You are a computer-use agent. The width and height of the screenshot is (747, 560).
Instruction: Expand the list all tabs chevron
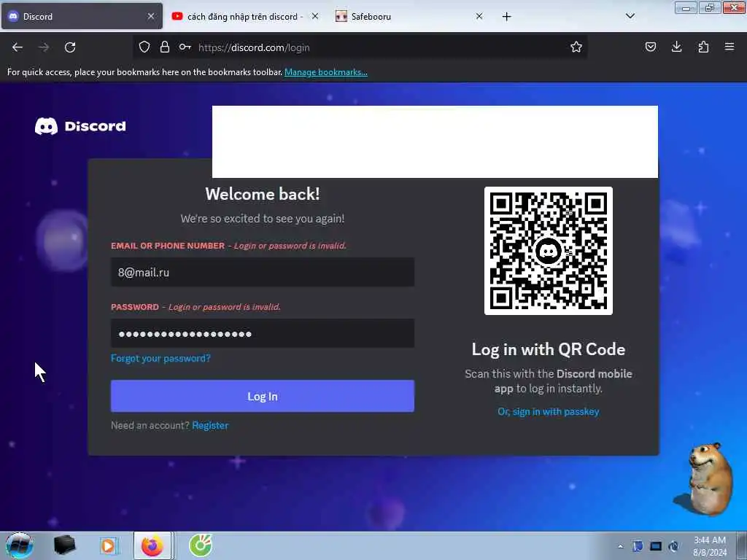coord(630,16)
